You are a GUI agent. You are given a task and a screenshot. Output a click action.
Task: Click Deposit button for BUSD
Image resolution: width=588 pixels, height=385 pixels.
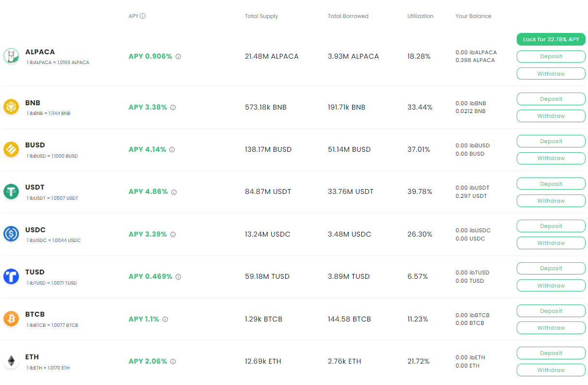pyautogui.click(x=551, y=141)
